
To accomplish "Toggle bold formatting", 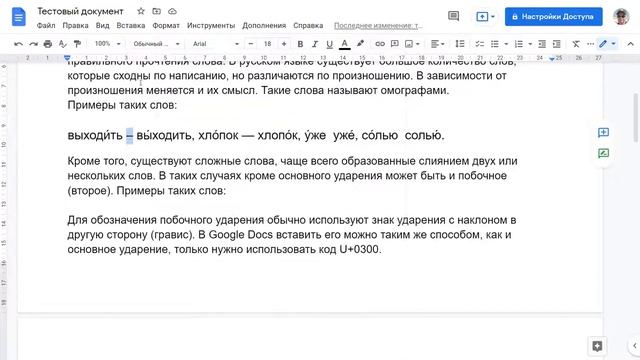I will point(300,44).
